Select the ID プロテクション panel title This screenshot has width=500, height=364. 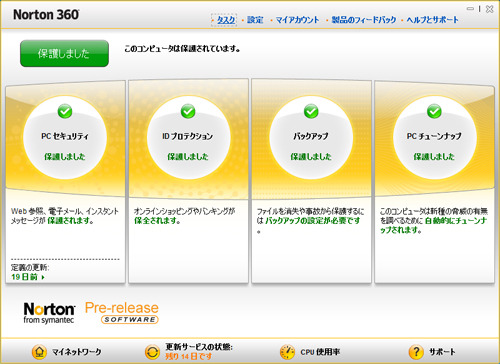click(x=187, y=136)
